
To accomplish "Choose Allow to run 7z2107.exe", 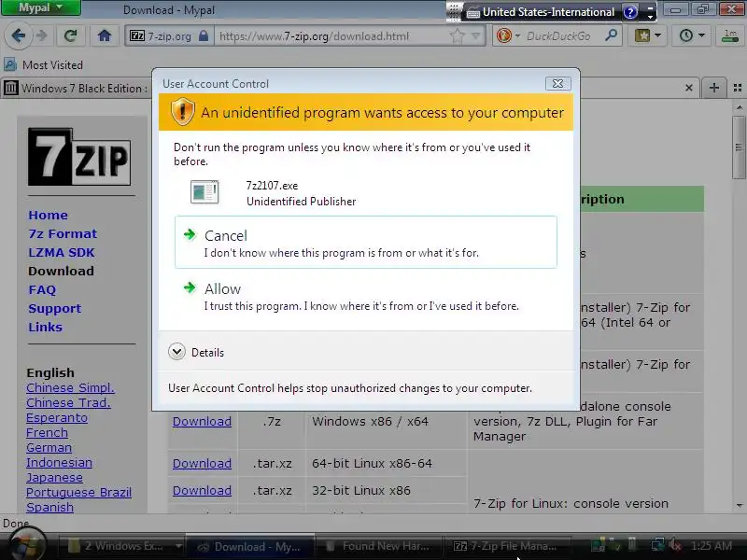I will point(366,296).
